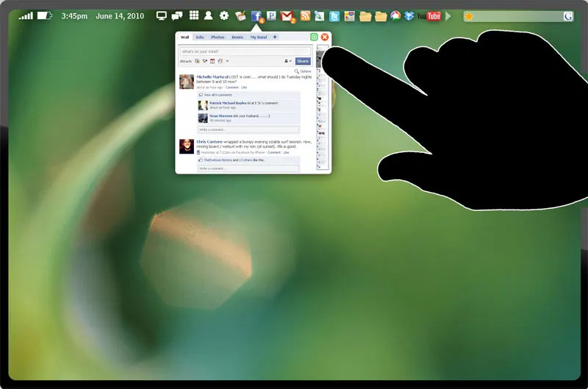Viewport: 588px width, 389px height.
Task: Click Michelle Mariscal's profile picture
Action: (x=187, y=82)
